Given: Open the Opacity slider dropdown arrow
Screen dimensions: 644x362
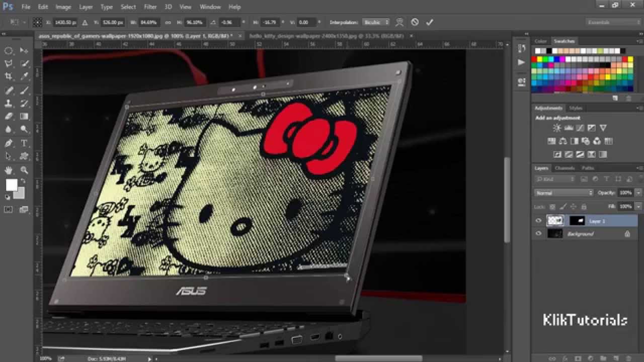Looking at the screenshot, I should click(638, 193).
